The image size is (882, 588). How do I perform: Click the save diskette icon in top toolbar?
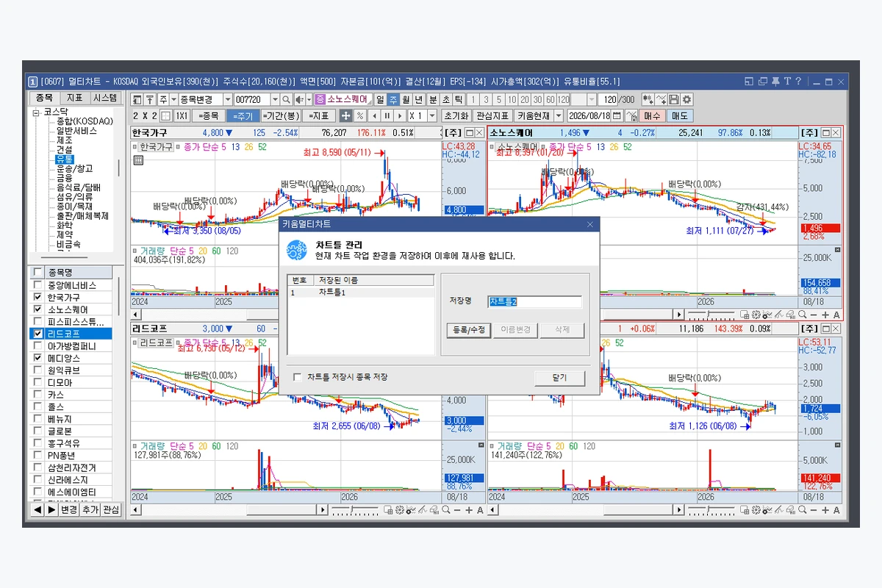(674, 99)
